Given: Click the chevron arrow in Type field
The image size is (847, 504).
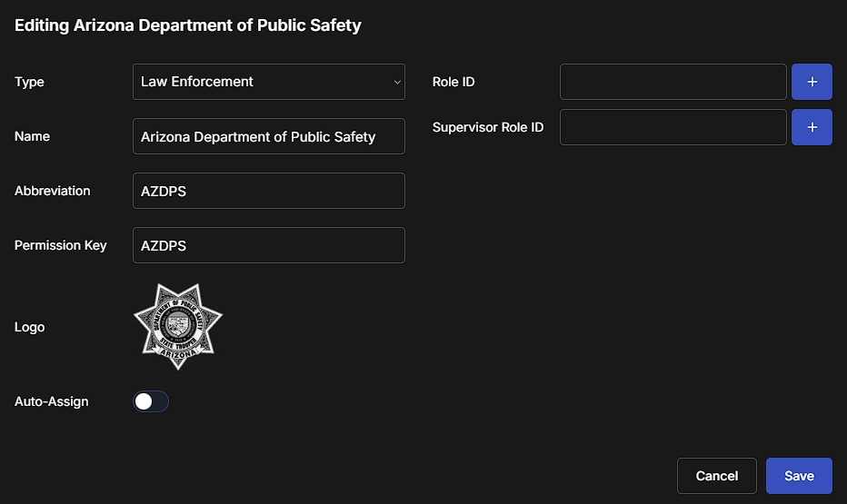Looking at the screenshot, I should pyautogui.click(x=397, y=82).
